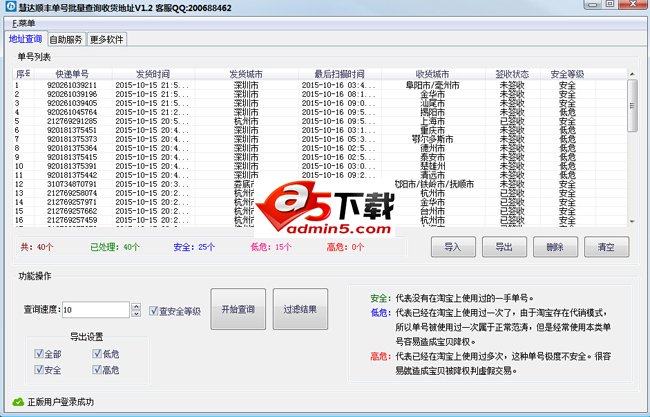Click the 查询速度 input field
Image resolution: width=650 pixels, height=417 pixels.
96,310
